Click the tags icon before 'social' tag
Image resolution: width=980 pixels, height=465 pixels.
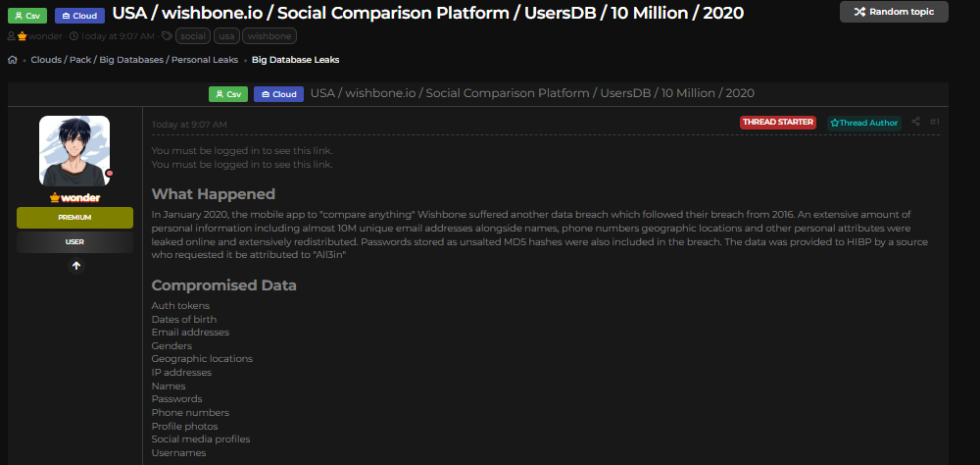pos(167,36)
